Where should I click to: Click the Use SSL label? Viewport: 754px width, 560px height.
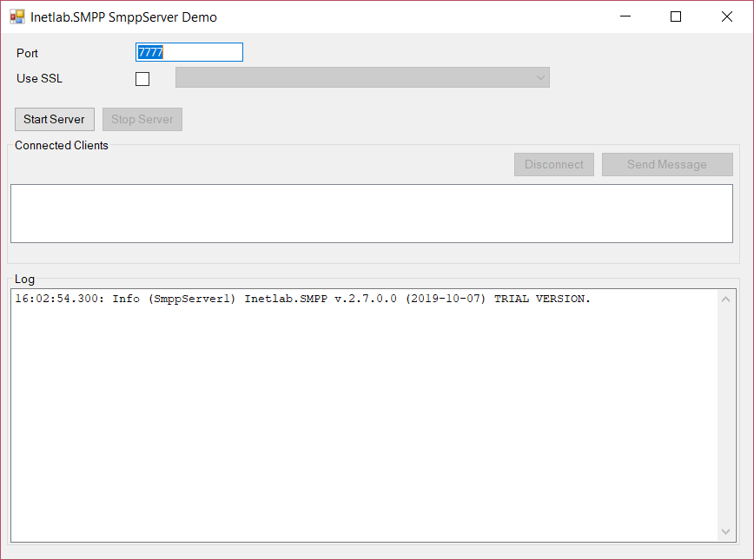(39, 78)
